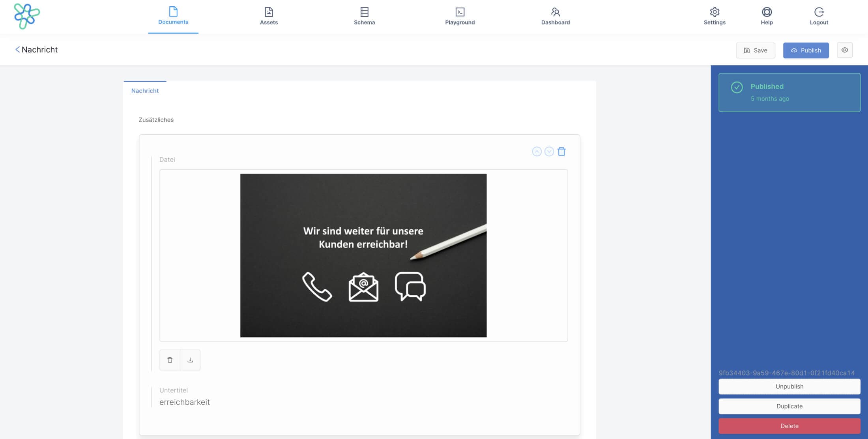Viewport: 868px width, 439px height.
Task: Move the Datei block up
Action: [x=537, y=151]
